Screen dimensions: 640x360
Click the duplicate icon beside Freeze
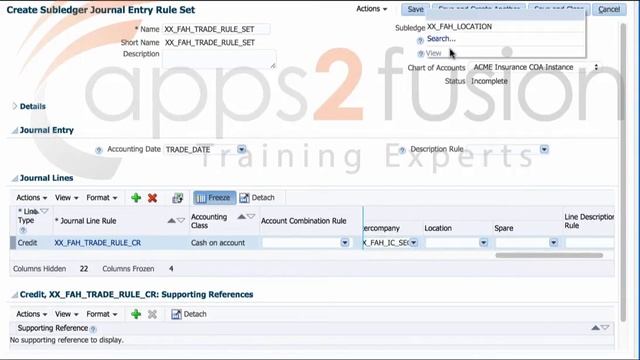pos(178,198)
